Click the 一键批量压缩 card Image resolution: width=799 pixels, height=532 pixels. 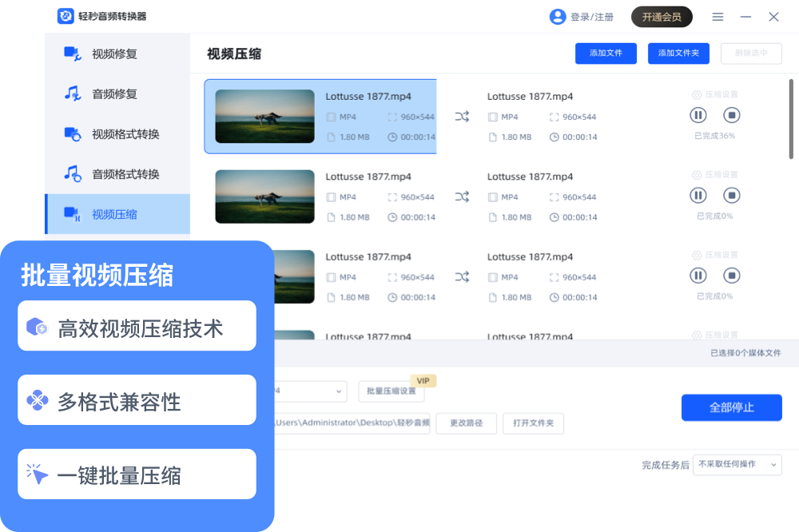coord(137,474)
